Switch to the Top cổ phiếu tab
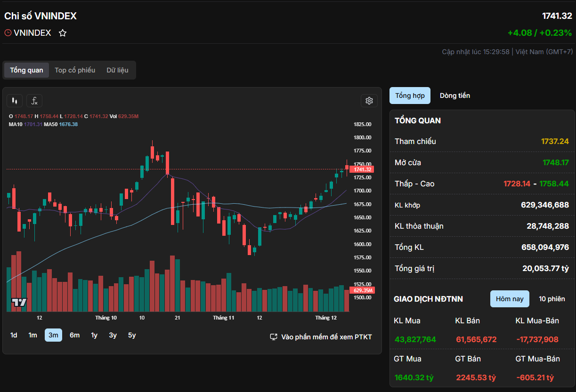576x392 pixels. (x=75, y=70)
